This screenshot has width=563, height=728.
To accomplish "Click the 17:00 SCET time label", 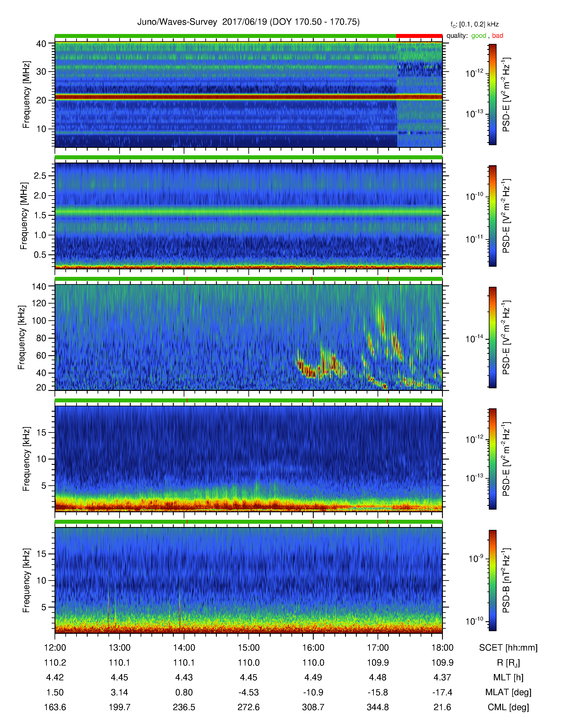I will [378, 648].
